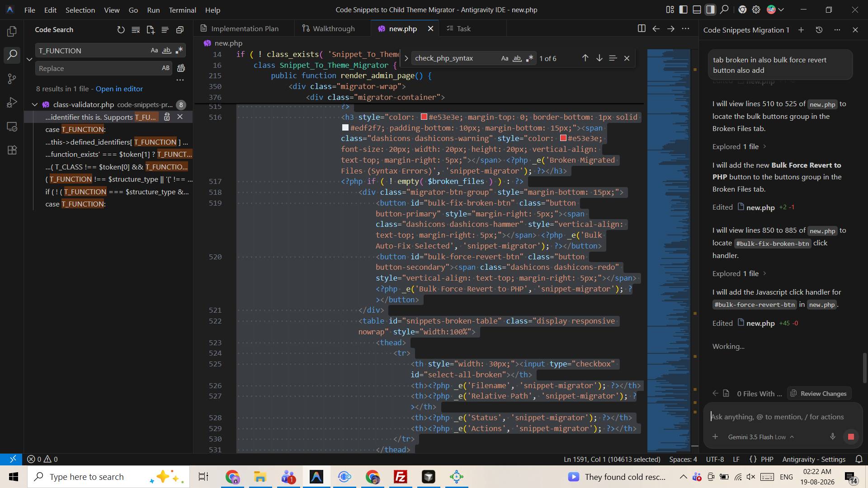Expand replace mode in find widget
Image resolution: width=868 pixels, height=488 pixels.
(x=406, y=58)
